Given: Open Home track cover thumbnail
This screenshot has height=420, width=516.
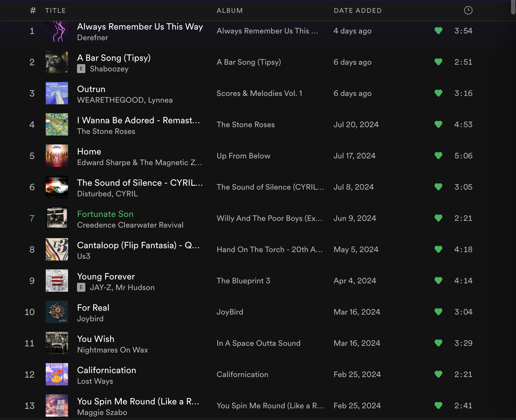Looking at the screenshot, I should point(57,156).
